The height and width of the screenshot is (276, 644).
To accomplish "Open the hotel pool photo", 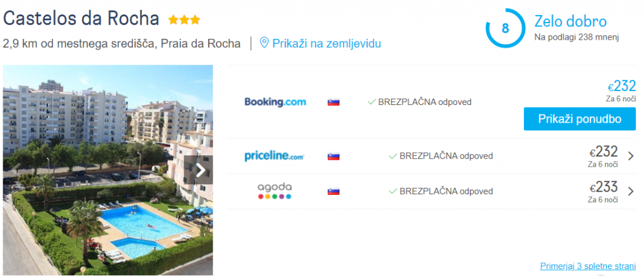I will tap(107, 170).
